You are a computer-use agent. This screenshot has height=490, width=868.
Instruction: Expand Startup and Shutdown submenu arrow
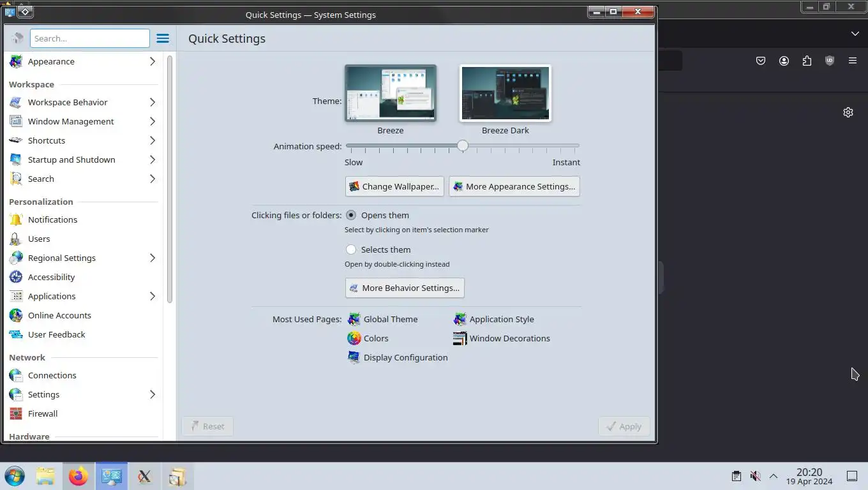(x=153, y=160)
